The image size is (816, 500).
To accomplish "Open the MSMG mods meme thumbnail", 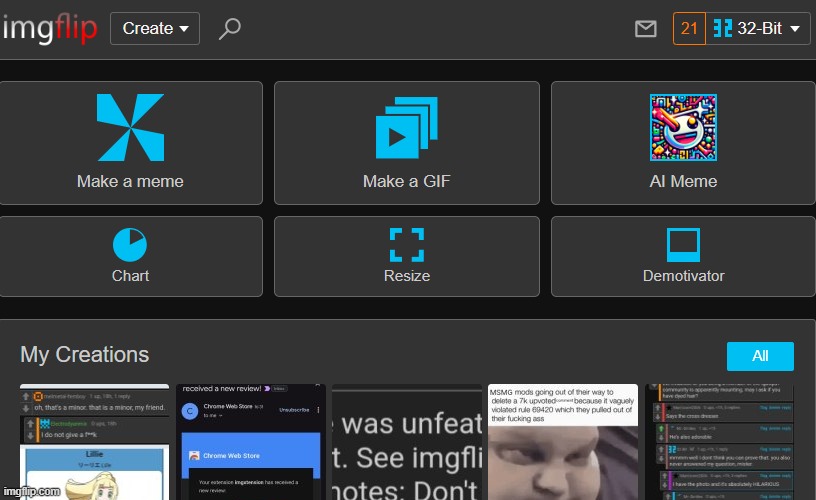I will [563, 442].
